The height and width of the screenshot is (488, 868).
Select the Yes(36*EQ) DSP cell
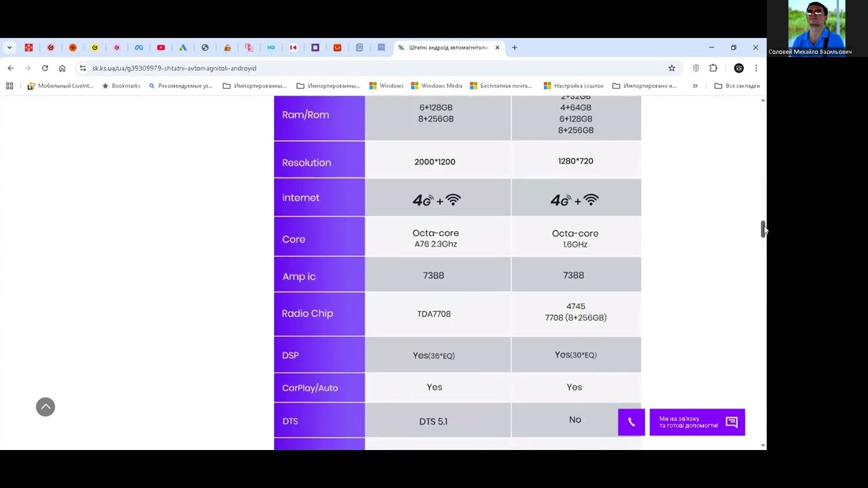(x=437, y=354)
